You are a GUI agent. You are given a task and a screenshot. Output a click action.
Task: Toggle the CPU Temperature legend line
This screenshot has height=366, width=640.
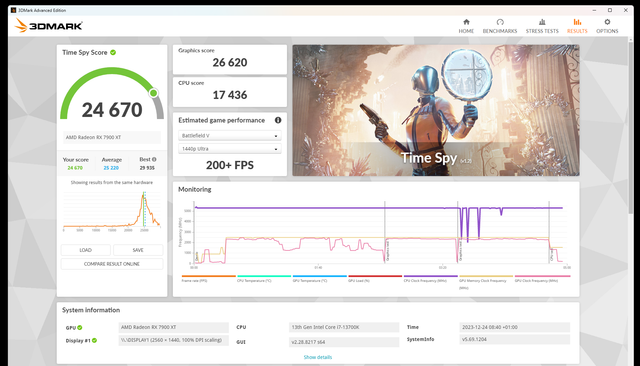(x=264, y=276)
